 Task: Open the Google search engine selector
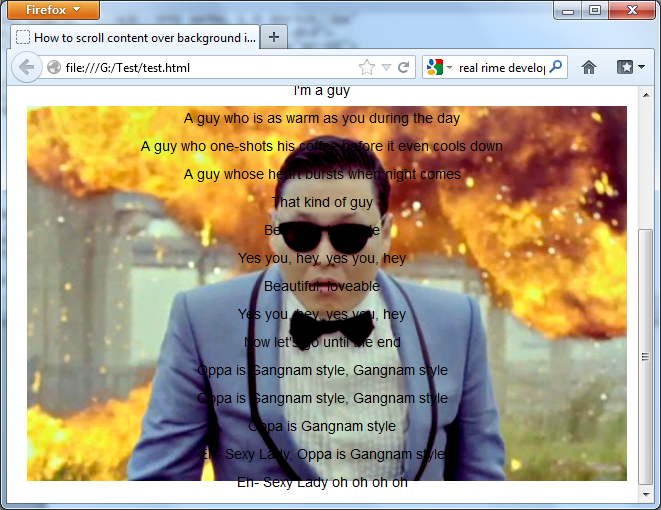pos(439,67)
